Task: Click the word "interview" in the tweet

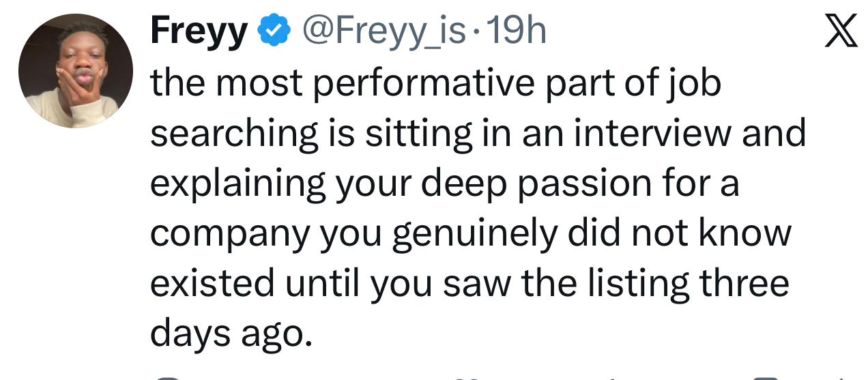Action: click(652, 134)
